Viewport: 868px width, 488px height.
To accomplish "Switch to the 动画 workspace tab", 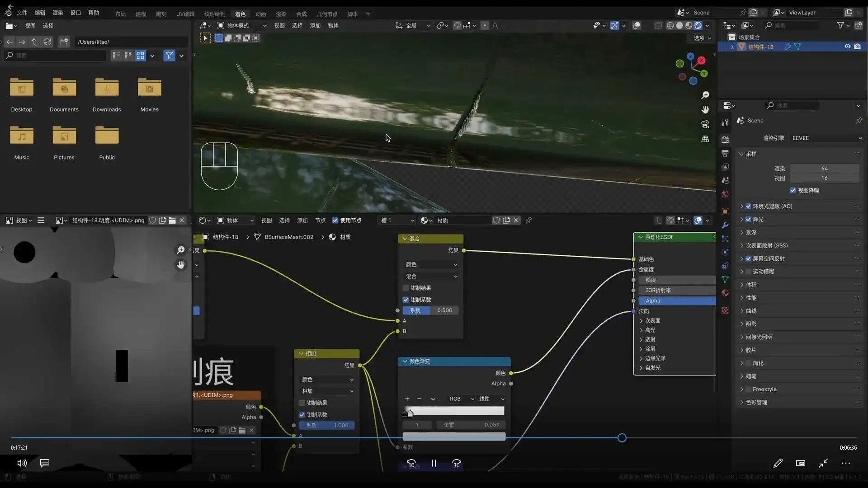I will point(260,14).
